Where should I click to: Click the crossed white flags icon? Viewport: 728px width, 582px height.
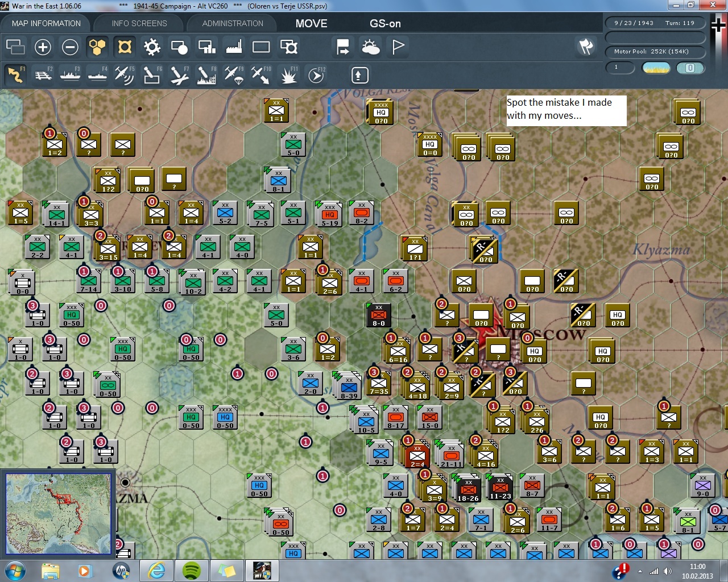[x=586, y=47]
